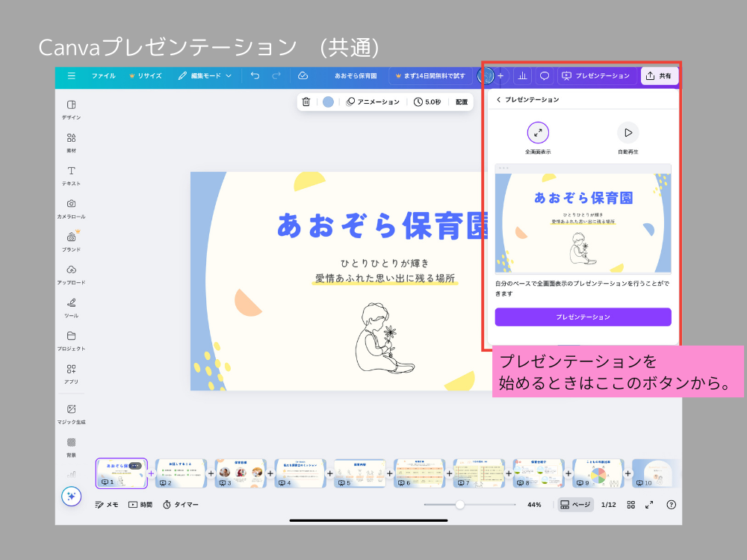Image resolution: width=747 pixels, height=560 pixels.
Task: Click the purple プレゼンテーション start button
Action: [x=583, y=317]
